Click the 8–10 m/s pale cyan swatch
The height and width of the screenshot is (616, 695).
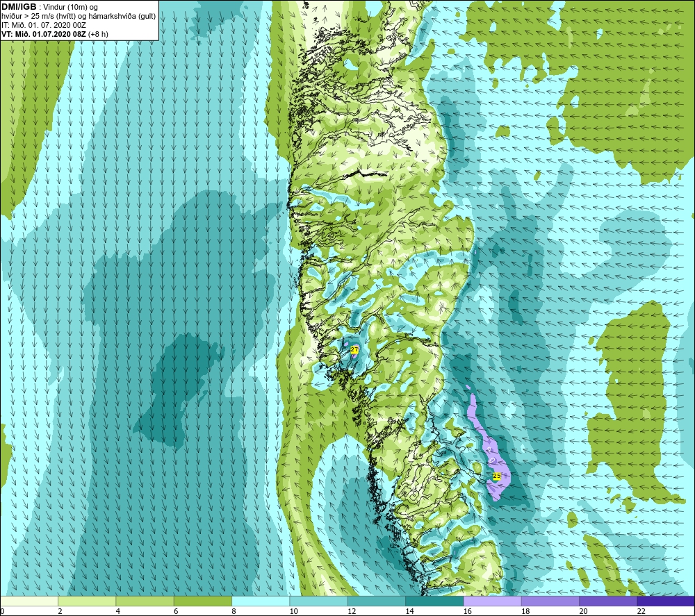(x=261, y=601)
